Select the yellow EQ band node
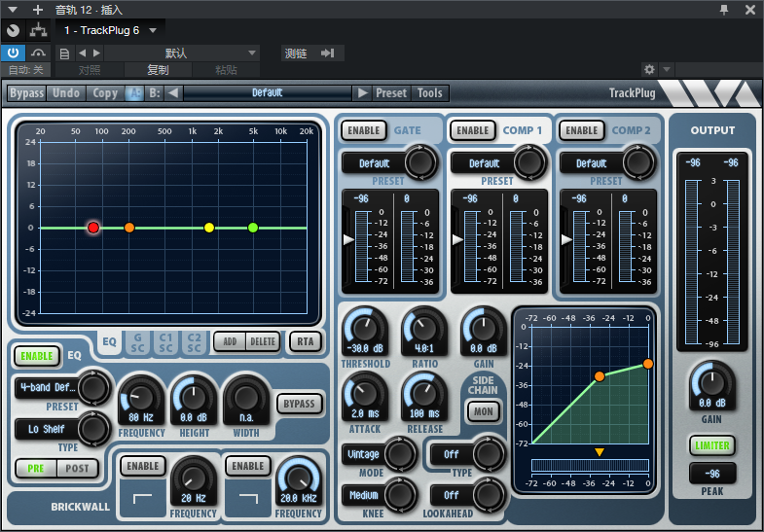Screen dimensions: 764x532 pyautogui.click(x=209, y=228)
